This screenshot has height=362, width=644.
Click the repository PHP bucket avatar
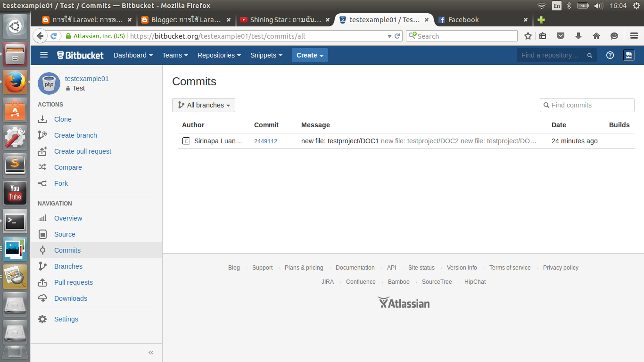[x=49, y=83]
